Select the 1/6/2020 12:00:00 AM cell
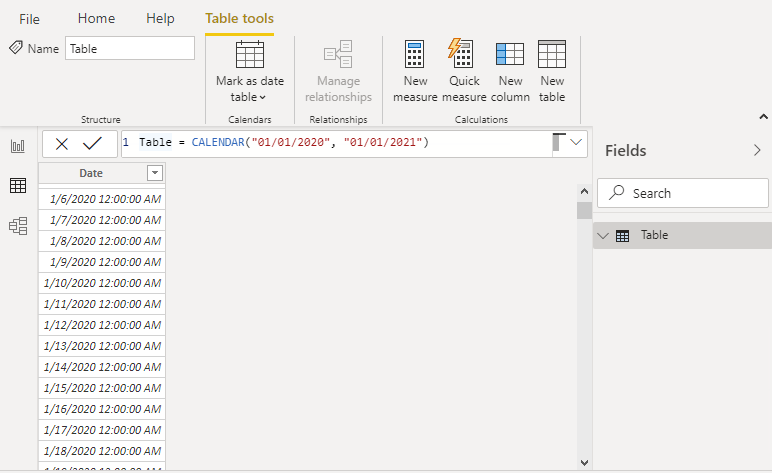 [102, 199]
